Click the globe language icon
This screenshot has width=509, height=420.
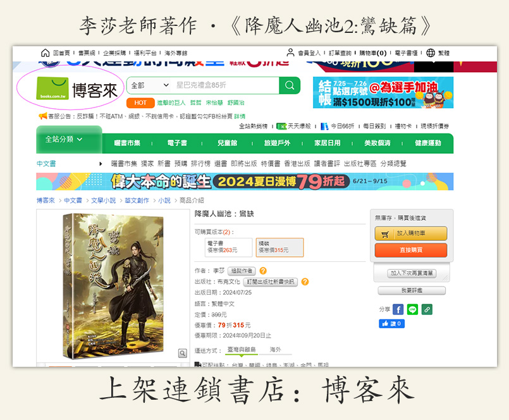431,52
